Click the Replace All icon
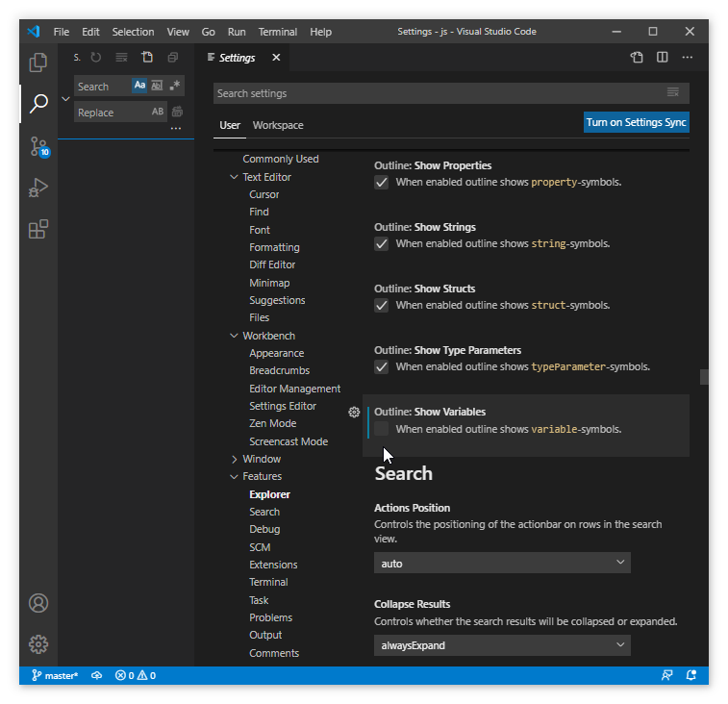The width and height of the screenshot is (728, 704). 177,112
